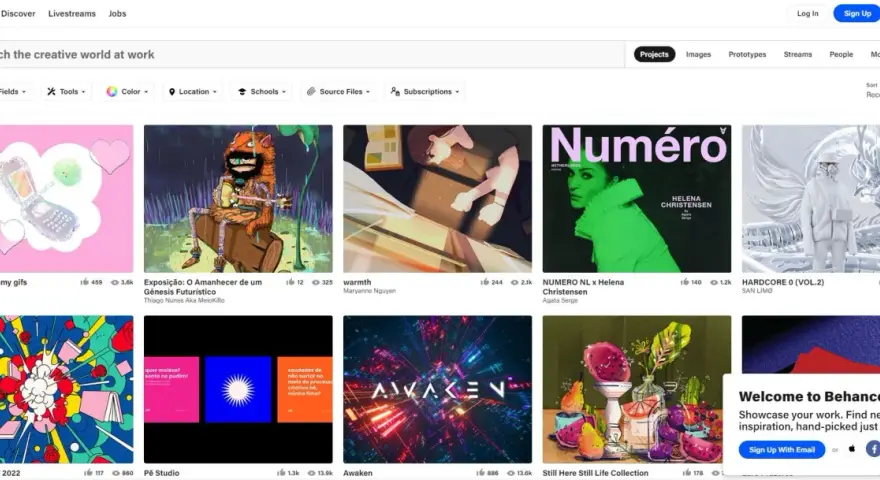Switch to the Images tab
880x480 pixels.
coord(698,54)
